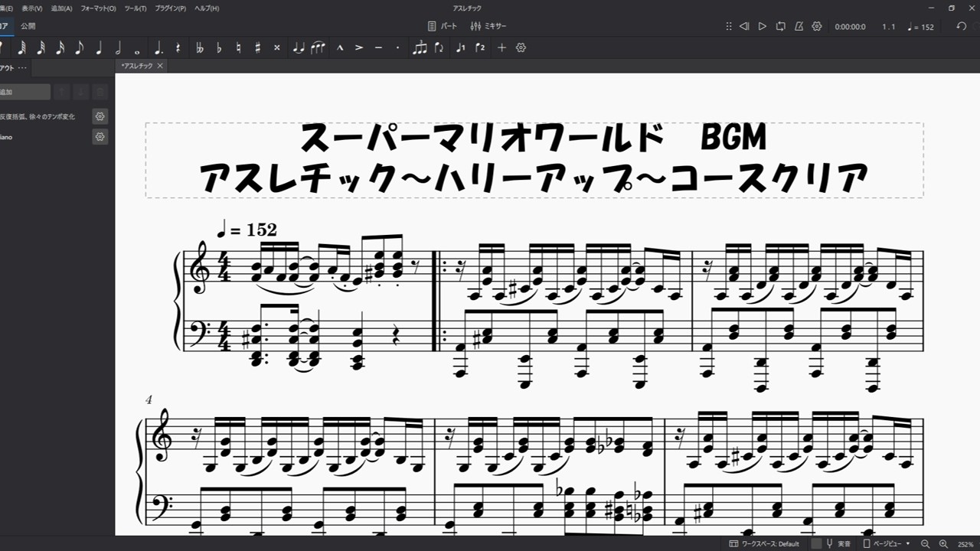Screen dimensions: 980x551
Task: Open the add-element plus menu
Action: [x=501, y=47]
